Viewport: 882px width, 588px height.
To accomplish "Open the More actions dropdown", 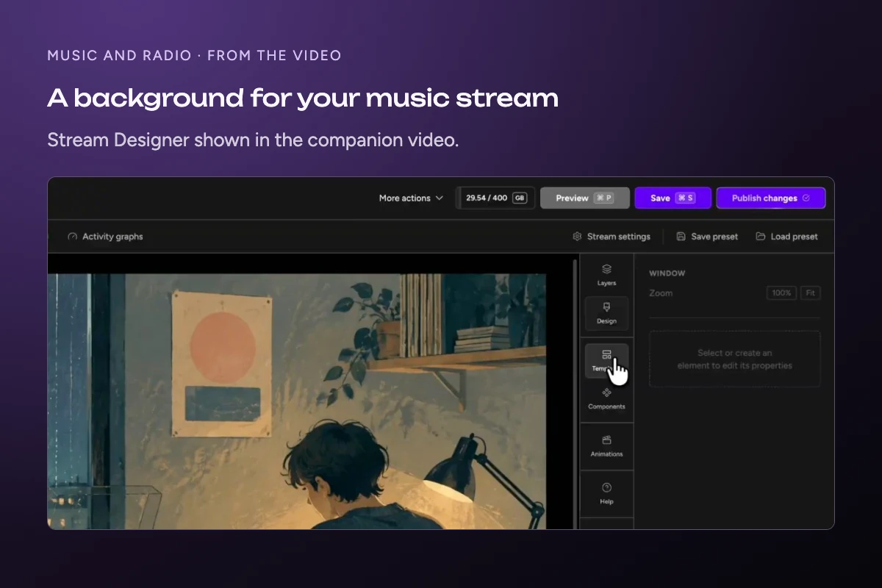I will [x=411, y=198].
